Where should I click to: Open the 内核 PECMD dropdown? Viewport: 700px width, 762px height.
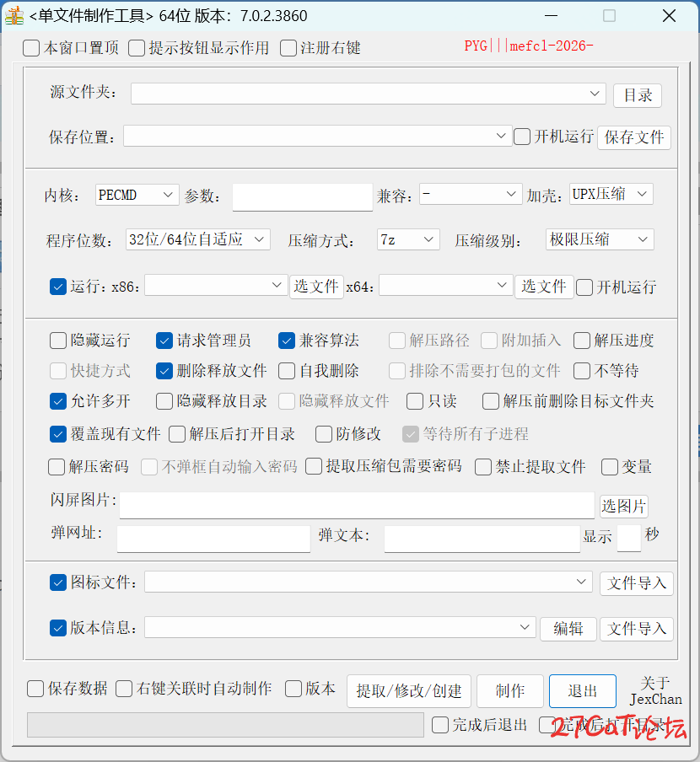click(x=137, y=195)
